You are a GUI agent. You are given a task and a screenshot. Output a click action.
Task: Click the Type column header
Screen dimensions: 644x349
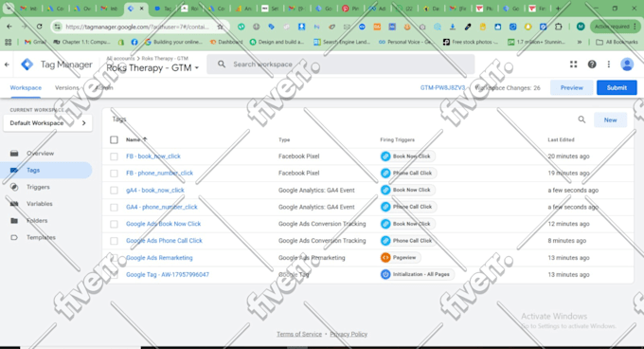pos(284,139)
